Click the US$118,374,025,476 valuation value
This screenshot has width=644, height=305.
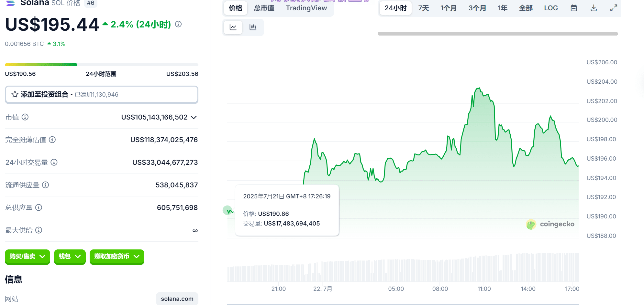coord(164,140)
